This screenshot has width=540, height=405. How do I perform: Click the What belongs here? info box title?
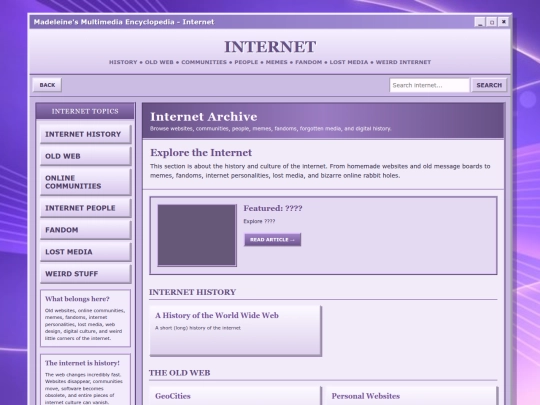pos(77,299)
